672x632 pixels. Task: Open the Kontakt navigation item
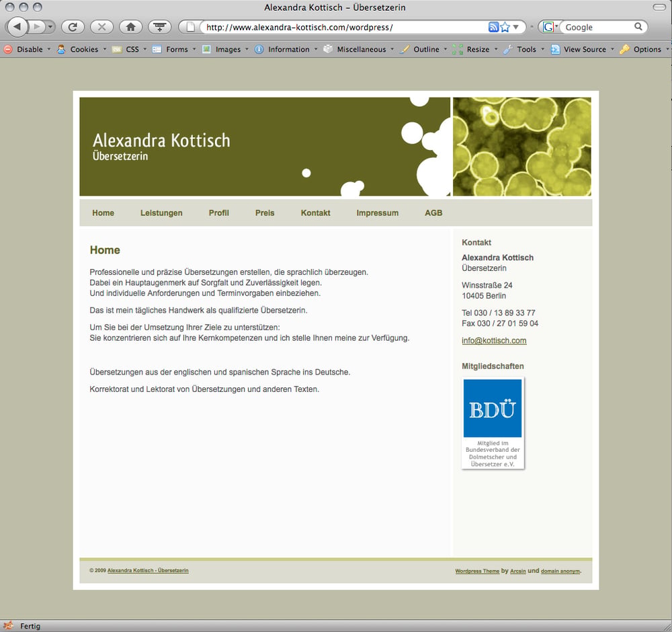coord(315,212)
